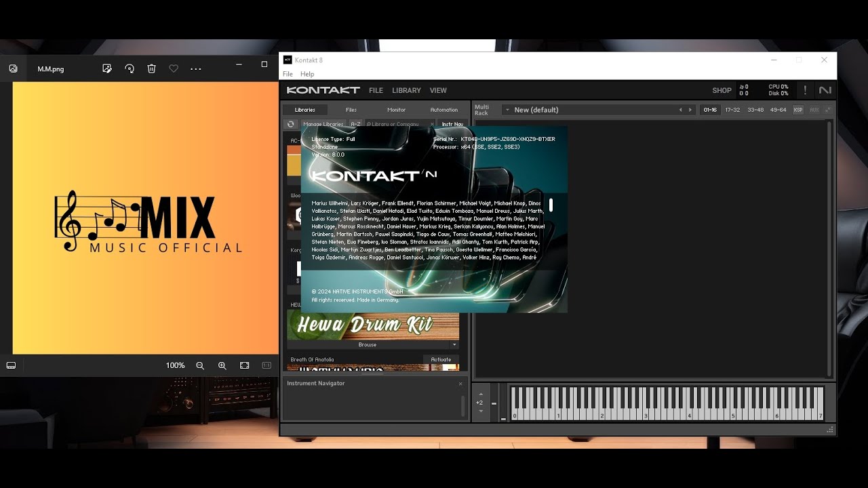Click the exclamation warning icon in Kontakt header

805,90
